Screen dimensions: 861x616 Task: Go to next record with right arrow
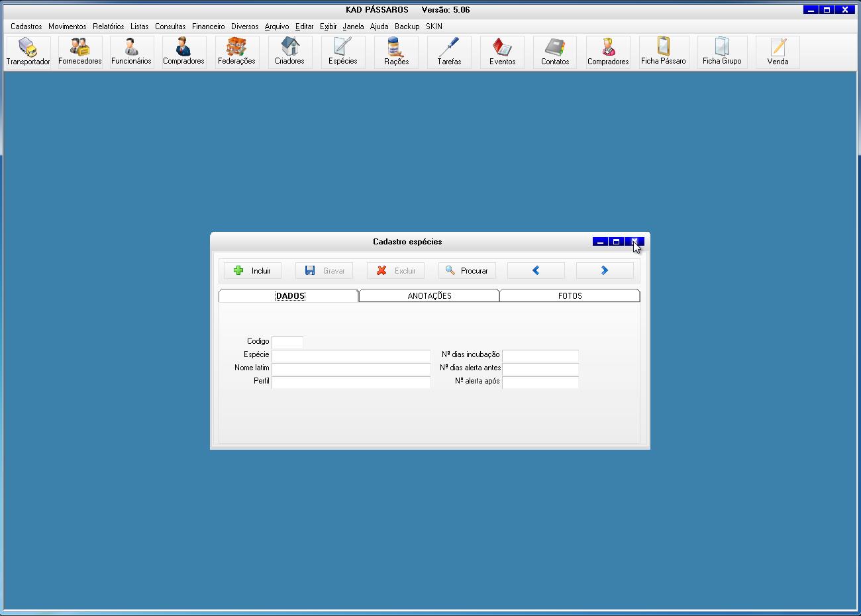click(605, 270)
